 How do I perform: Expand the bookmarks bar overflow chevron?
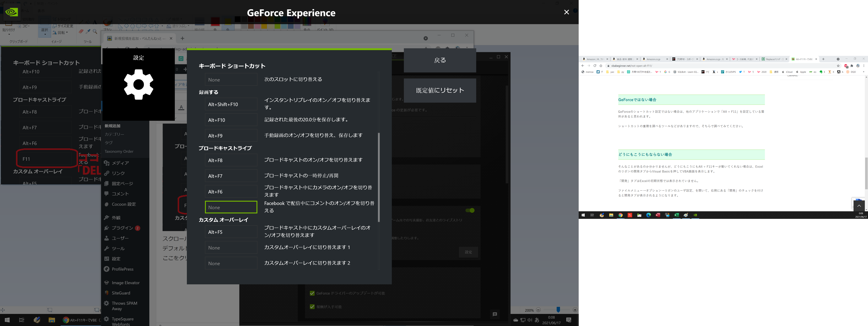point(864,72)
